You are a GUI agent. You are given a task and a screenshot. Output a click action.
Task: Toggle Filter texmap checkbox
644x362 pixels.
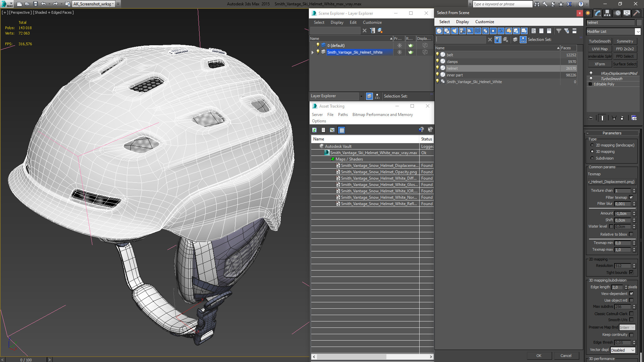(631, 197)
